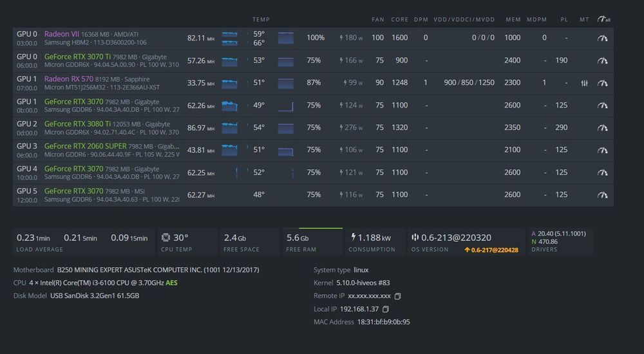Image resolution: width=644 pixels, height=354 pixels.
Task: Click the B250 MINING EXPERT motherboard text
Action: (x=158, y=270)
